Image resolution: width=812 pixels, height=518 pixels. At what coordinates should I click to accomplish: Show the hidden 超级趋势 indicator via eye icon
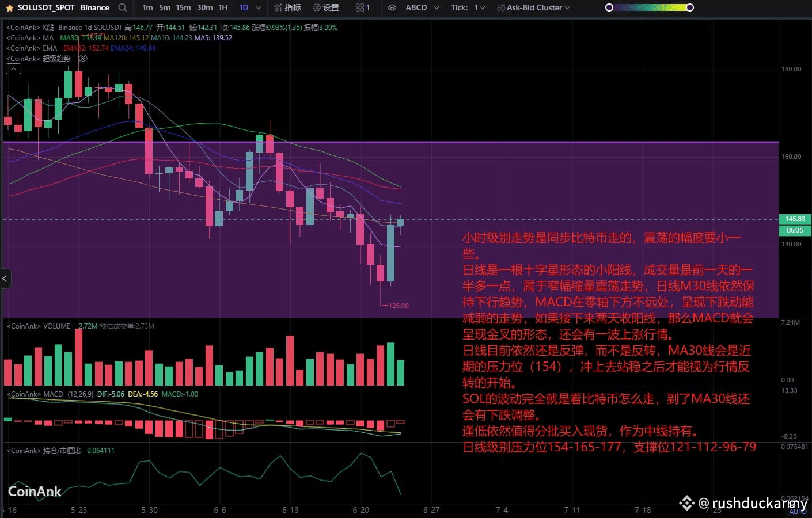[x=83, y=58]
